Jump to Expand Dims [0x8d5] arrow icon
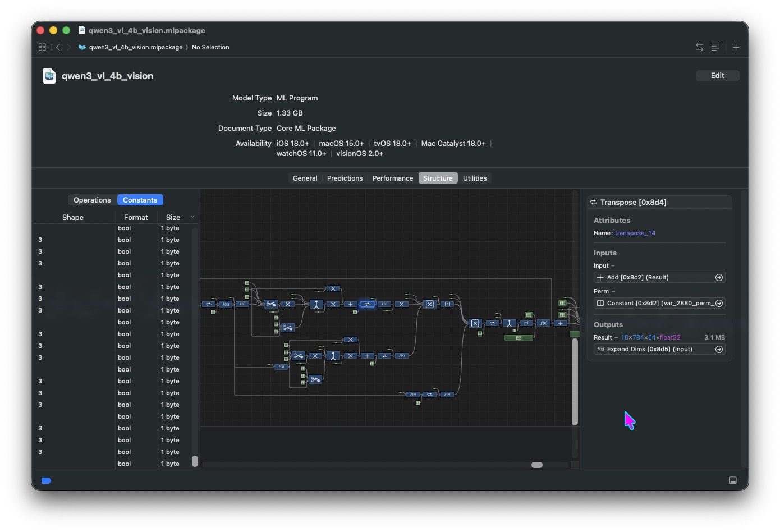Screen dimensions: 780x532 click(x=719, y=349)
